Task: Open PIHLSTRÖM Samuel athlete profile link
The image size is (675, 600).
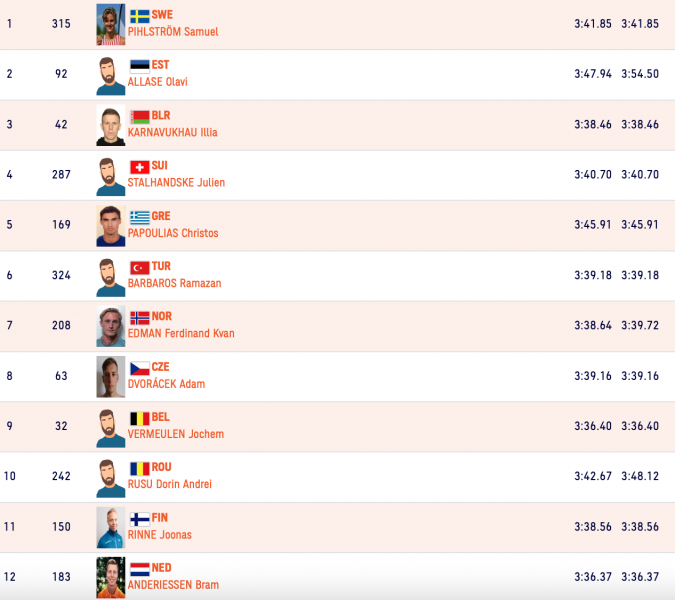Action: (173, 32)
